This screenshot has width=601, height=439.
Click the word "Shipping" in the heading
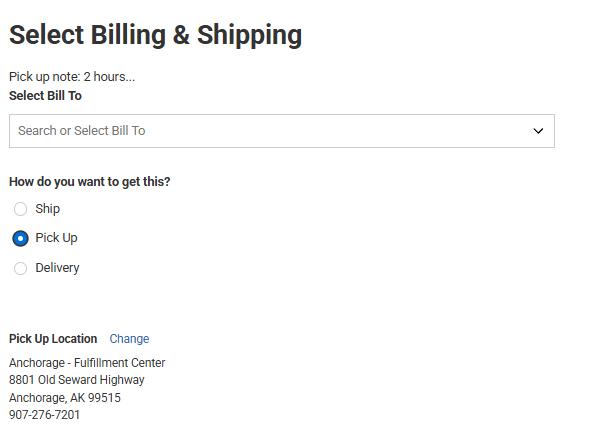249,35
